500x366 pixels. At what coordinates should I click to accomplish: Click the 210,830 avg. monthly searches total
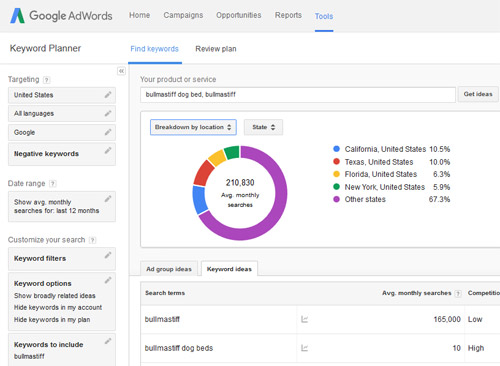[240, 183]
